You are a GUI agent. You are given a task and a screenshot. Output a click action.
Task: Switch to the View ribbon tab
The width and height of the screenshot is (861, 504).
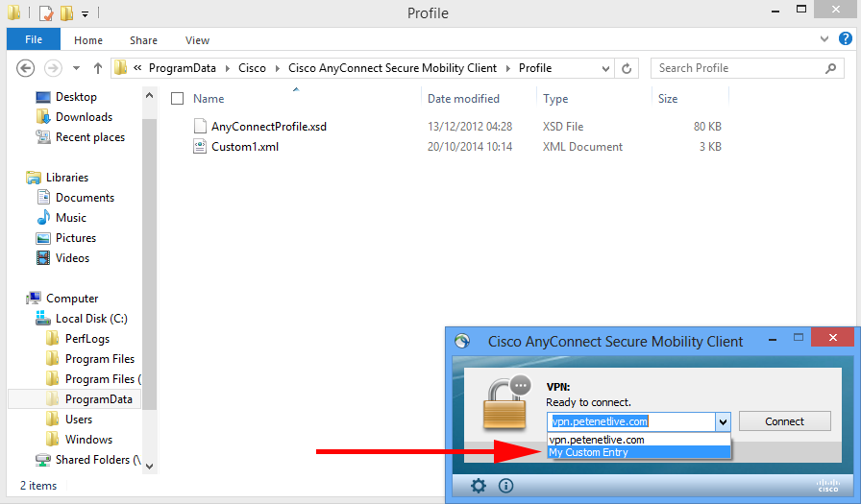(197, 40)
